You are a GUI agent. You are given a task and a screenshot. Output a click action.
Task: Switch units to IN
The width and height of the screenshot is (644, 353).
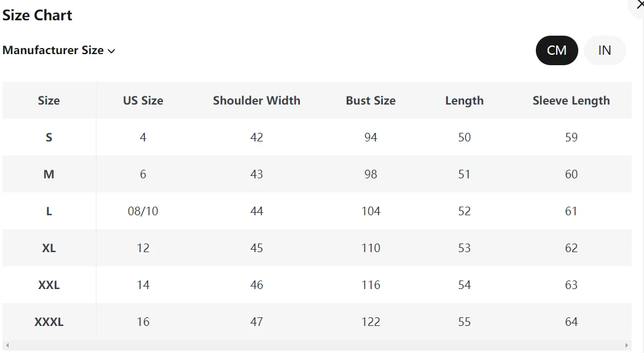pyautogui.click(x=605, y=50)
